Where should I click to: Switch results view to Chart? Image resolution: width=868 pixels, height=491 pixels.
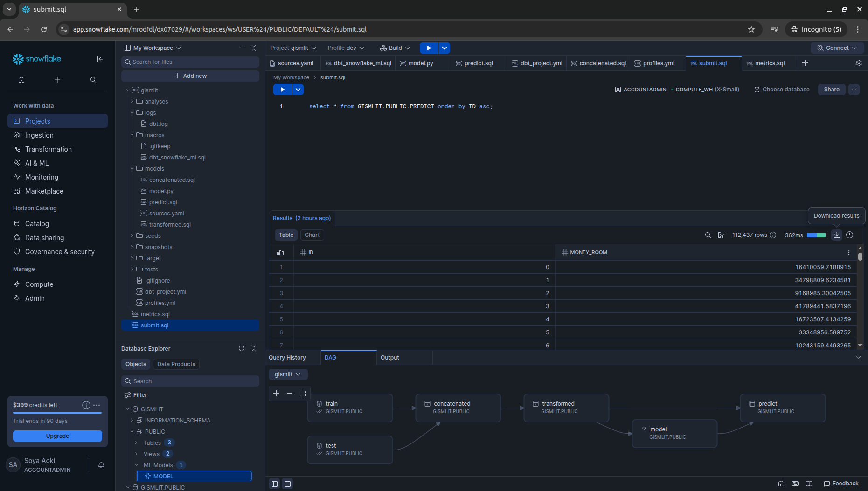click(312, 235)
